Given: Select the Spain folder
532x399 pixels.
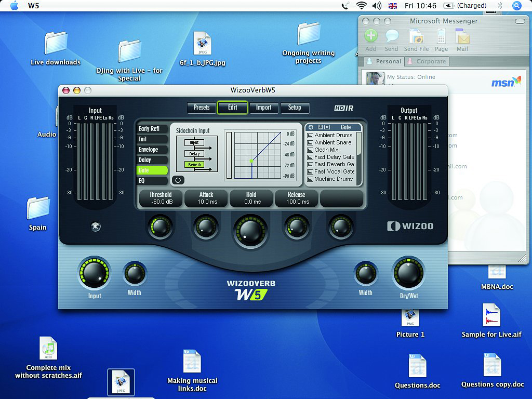Looking at the screenshot, I should pyautogui.click(x=37, y=214).
